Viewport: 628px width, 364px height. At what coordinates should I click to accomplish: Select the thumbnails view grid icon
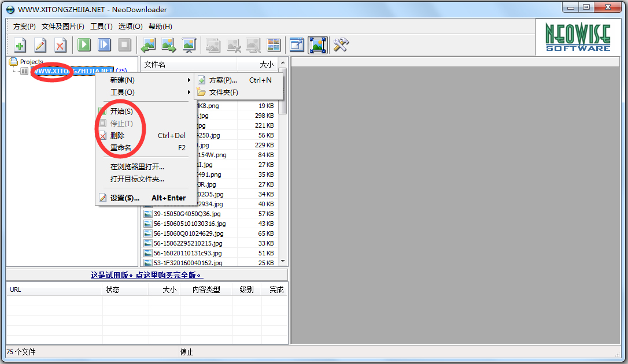(x=274, y=45)
